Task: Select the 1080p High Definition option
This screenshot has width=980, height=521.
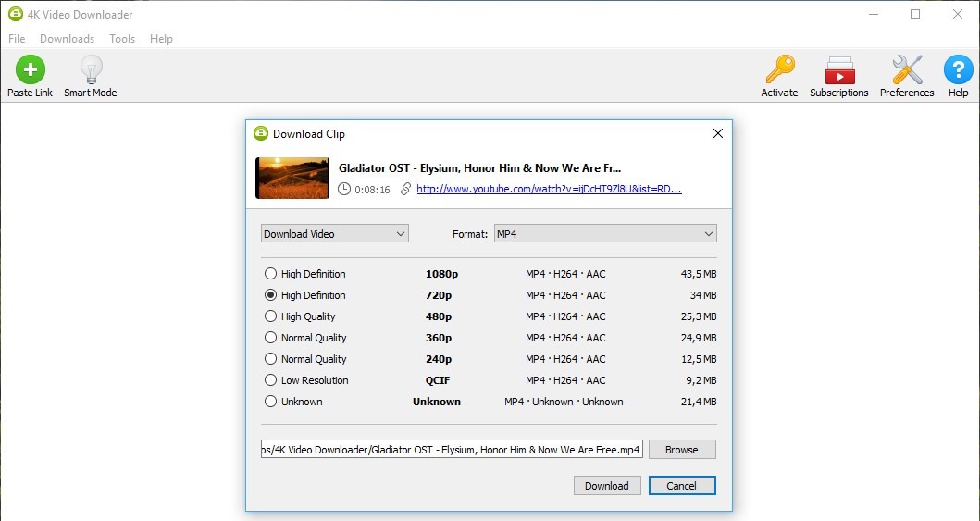Action: (x=270, y=274)
